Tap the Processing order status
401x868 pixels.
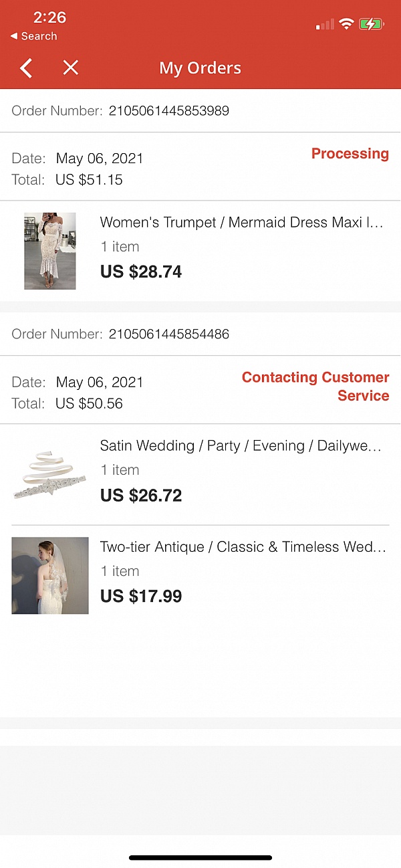pos(350,154)
